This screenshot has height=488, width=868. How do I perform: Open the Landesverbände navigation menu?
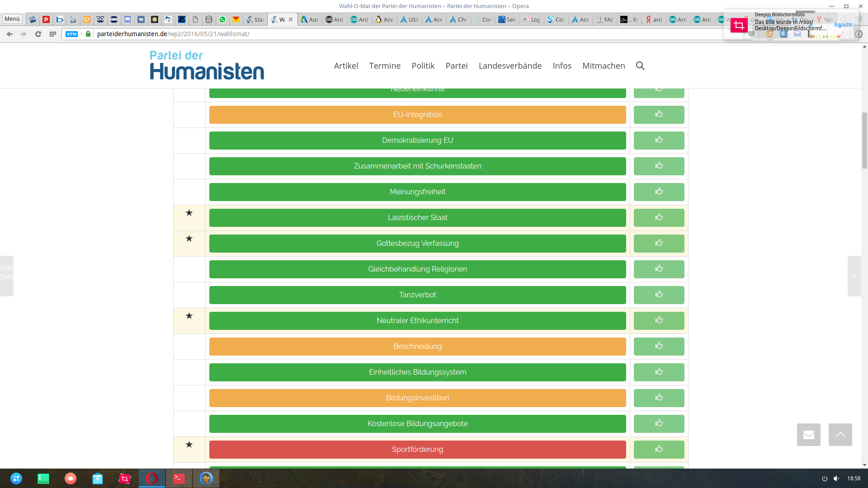pos(510,66)
